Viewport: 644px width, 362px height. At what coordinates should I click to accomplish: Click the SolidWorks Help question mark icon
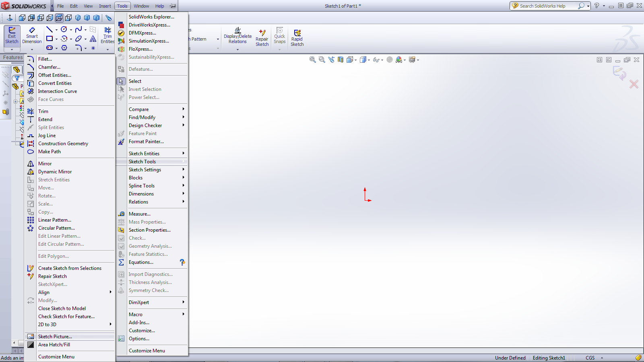coord(597,6)
